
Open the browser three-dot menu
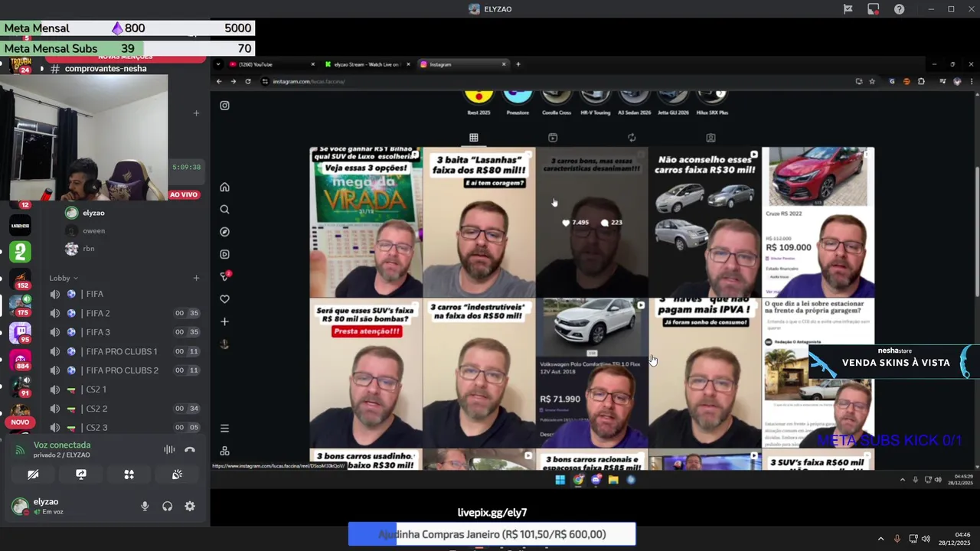[972, 81]
